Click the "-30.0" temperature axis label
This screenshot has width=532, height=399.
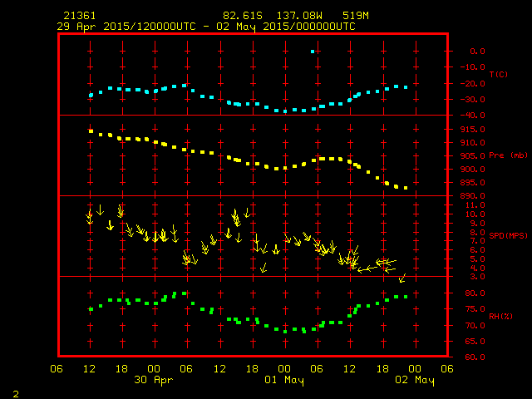coord(473,100)
